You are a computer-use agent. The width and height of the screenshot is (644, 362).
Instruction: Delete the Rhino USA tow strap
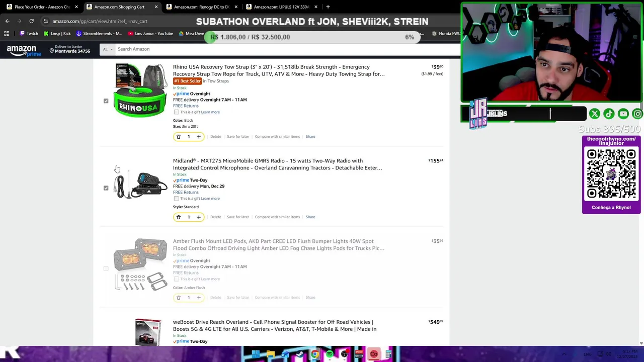point(215,137)
